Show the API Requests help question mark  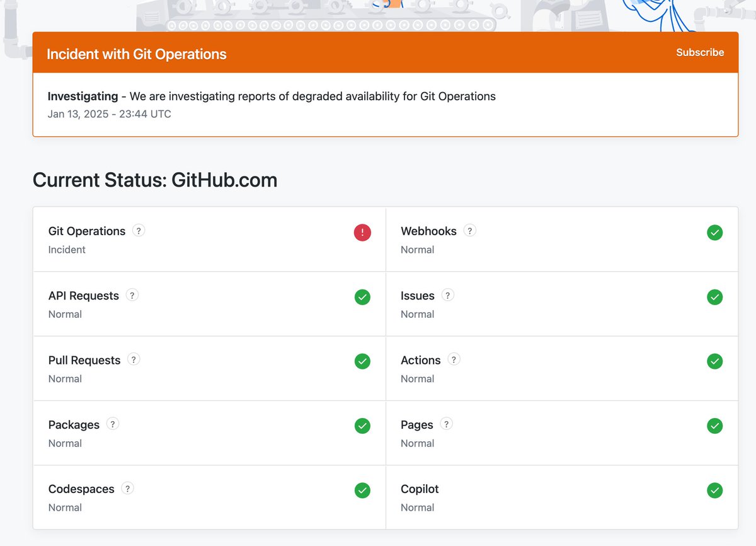tap(132, 295)
